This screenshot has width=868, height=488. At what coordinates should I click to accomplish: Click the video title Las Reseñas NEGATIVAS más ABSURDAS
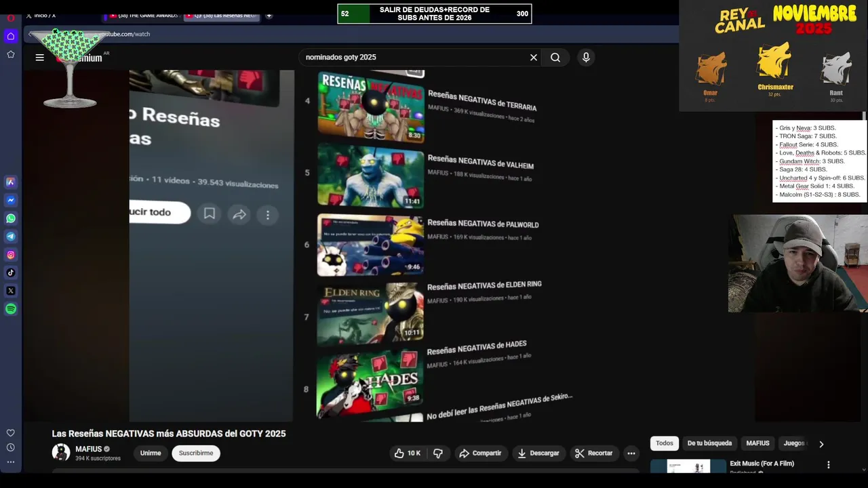pyautogui.click(x=169, y=434)
